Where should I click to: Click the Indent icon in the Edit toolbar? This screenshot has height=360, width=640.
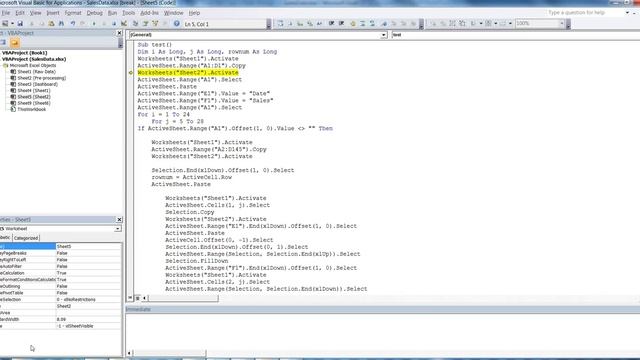tap(331, 24)
